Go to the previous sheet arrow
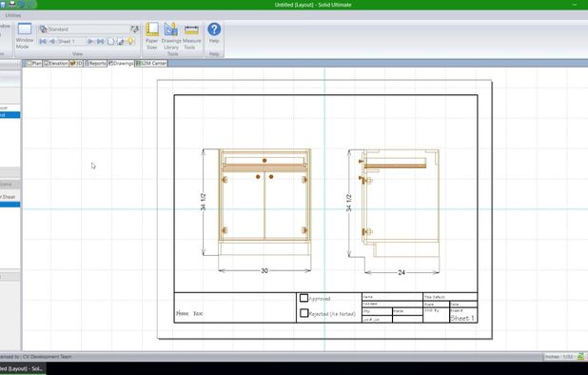The width and height of the screenshot is (588, 375). [52, 41]
